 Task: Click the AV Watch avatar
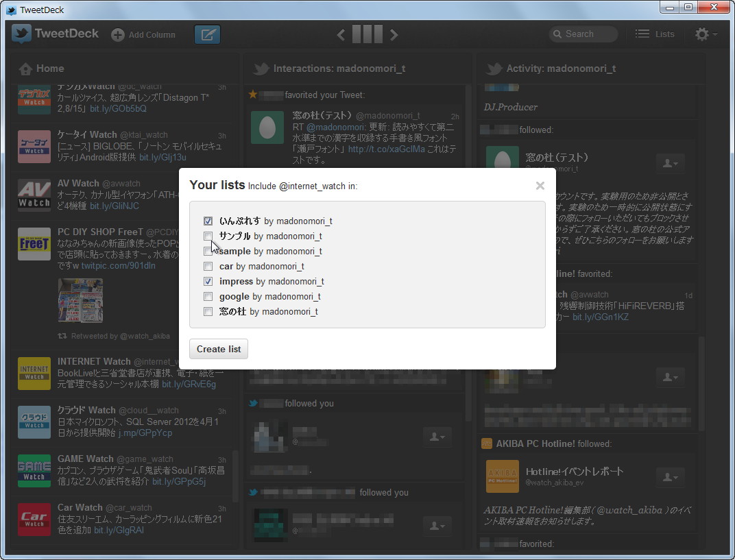(x=34, y=195)
